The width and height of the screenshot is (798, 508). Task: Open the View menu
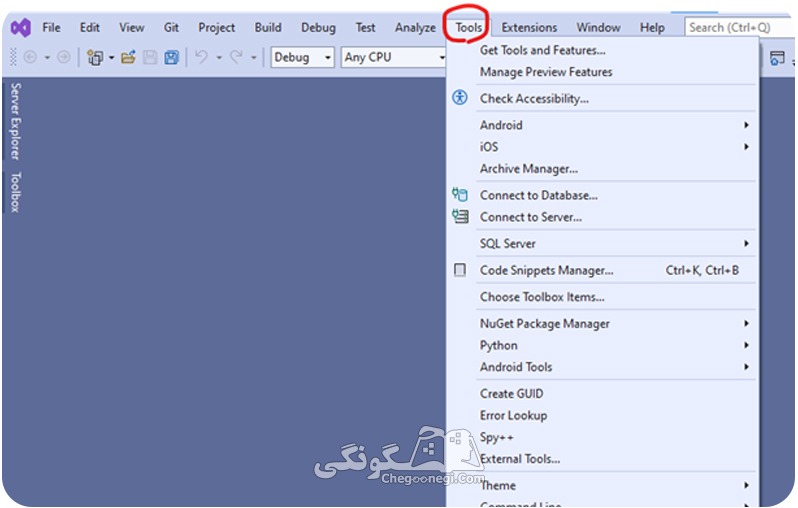[132, 27]
